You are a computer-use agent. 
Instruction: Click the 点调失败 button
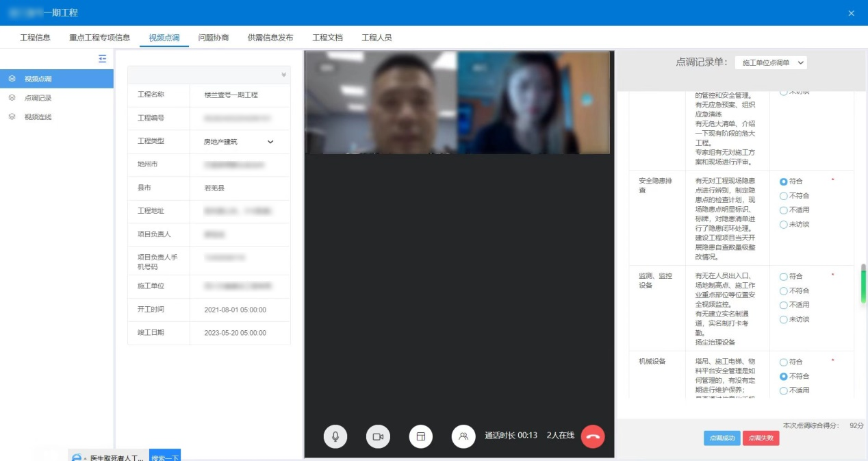click(x=761, y=438)
